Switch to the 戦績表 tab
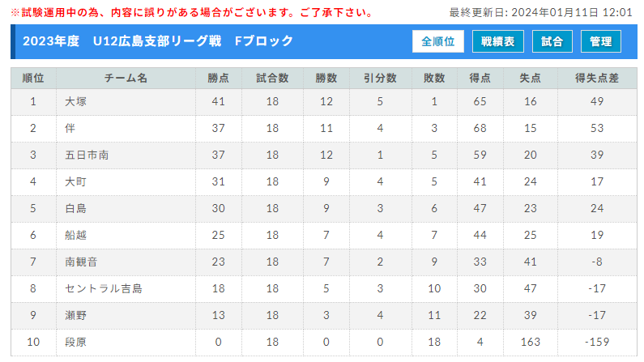The height and width of the screenshot is (362, 644). coord(498,41)
